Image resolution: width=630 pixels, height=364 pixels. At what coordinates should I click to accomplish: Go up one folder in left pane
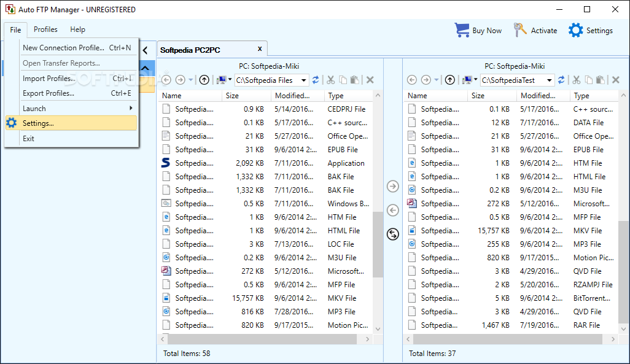[204, 80]
